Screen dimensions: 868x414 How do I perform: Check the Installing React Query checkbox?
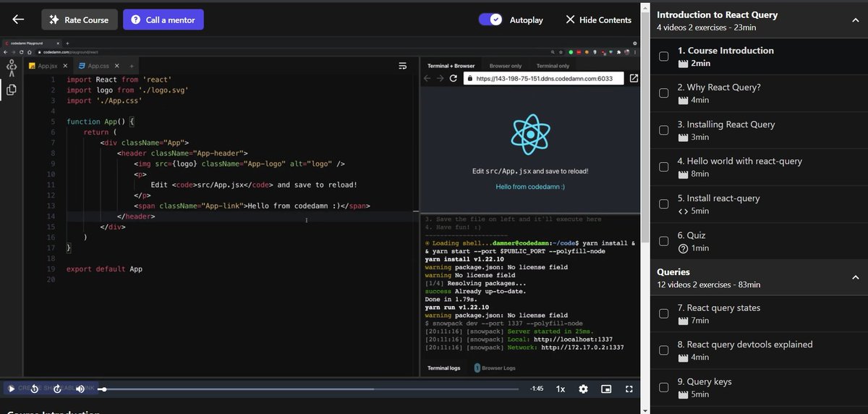coord(663,130)
